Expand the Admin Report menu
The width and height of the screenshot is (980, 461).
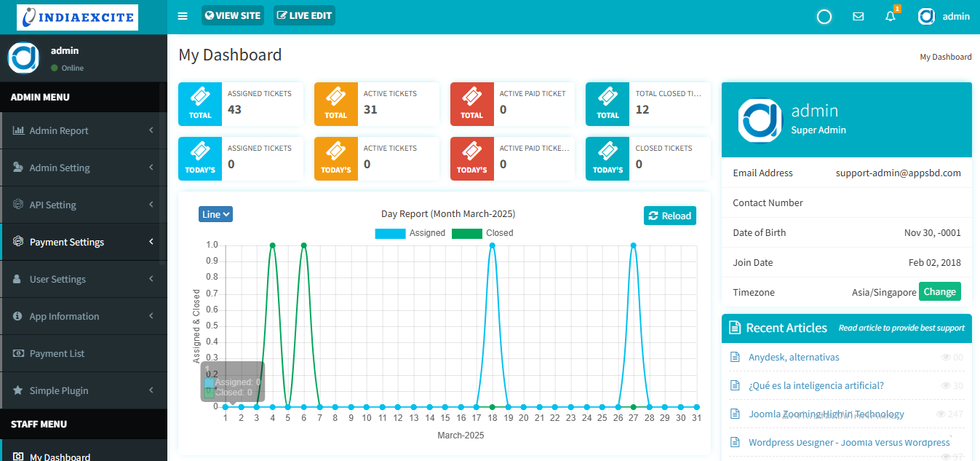click(x=84, y=130)
